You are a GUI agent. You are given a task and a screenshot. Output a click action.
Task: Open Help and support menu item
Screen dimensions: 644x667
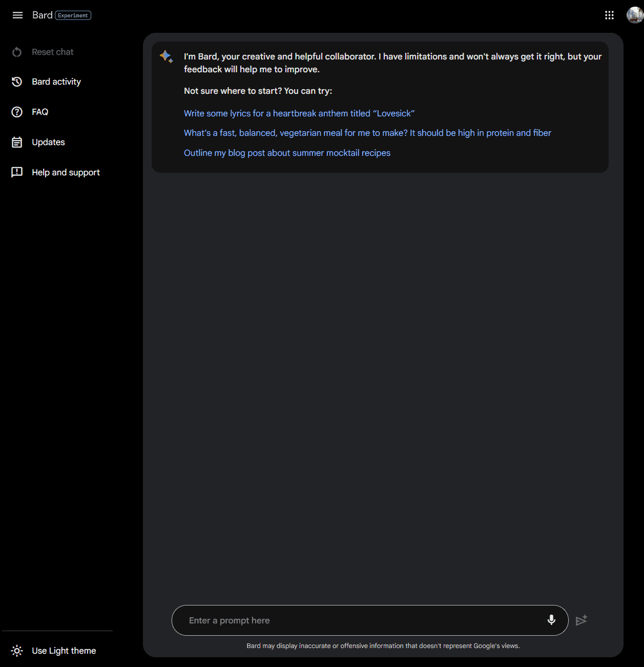(66, 173)
